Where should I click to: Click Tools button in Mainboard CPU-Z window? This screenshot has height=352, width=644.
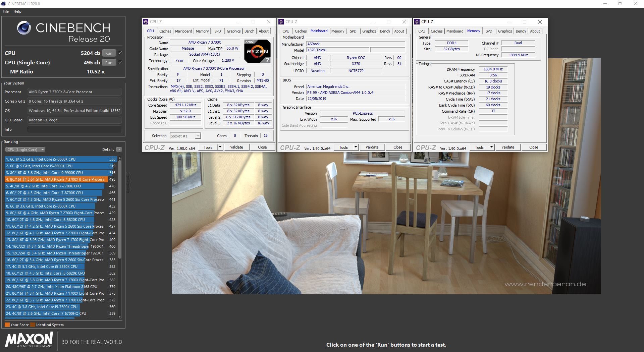(x=343, y=147)
